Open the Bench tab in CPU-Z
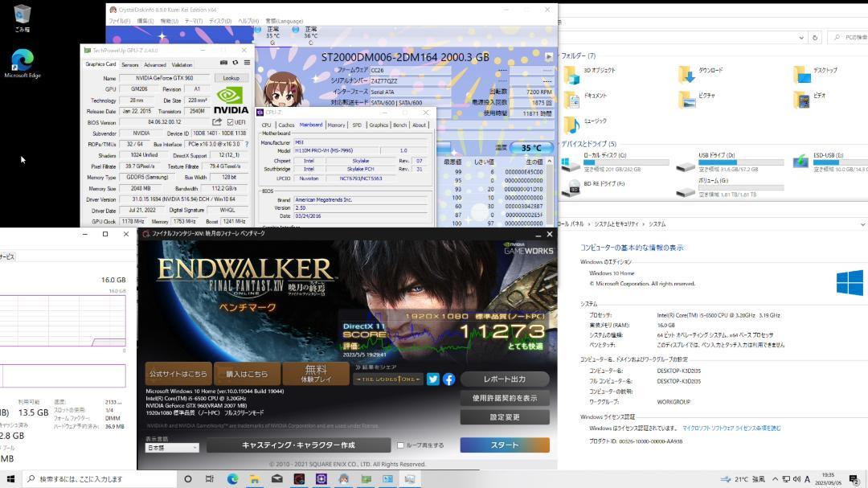The height and width of the screenshot is (488, 868). pyautogui.click(x=399, y=125)
